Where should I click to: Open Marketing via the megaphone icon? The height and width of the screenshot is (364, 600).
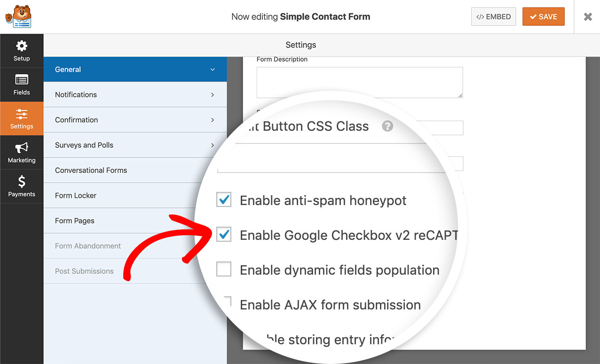(21, 149)
